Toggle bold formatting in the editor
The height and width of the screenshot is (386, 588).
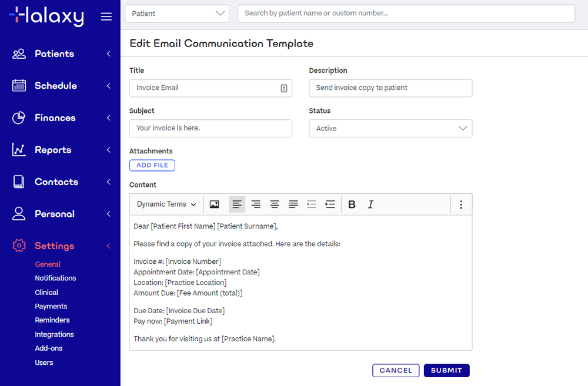[x=352, y=204]
